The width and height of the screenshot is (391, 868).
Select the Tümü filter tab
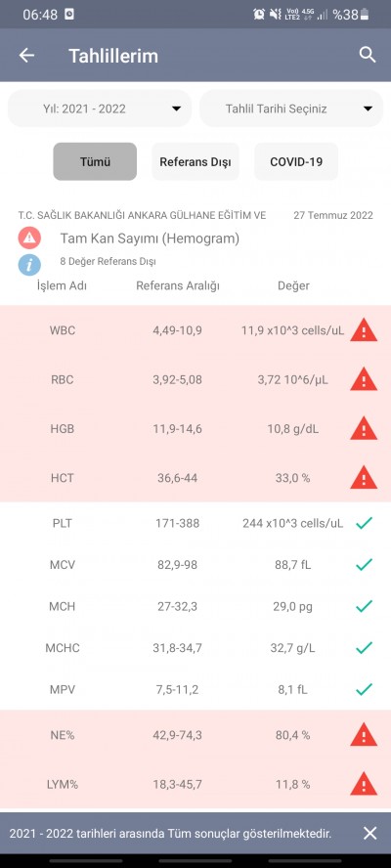95,161
